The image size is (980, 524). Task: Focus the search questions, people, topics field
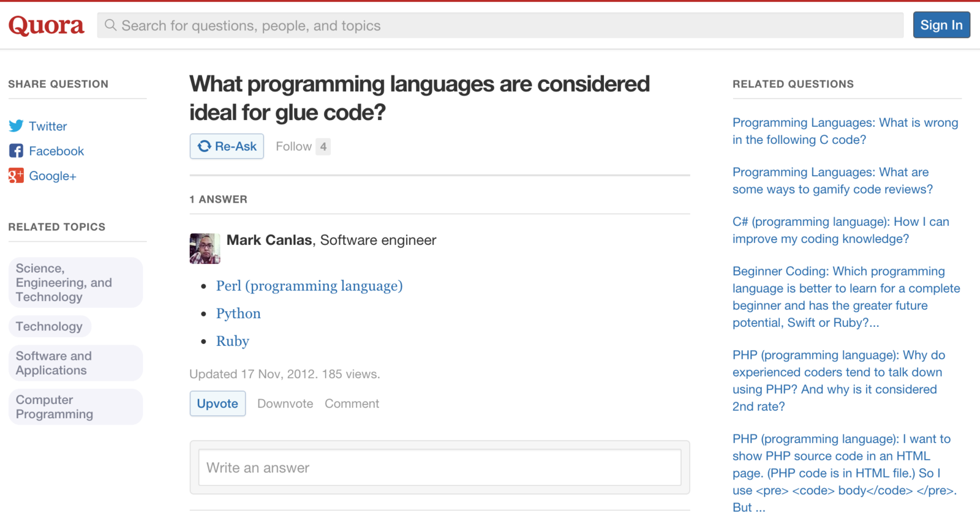point(500,25)
